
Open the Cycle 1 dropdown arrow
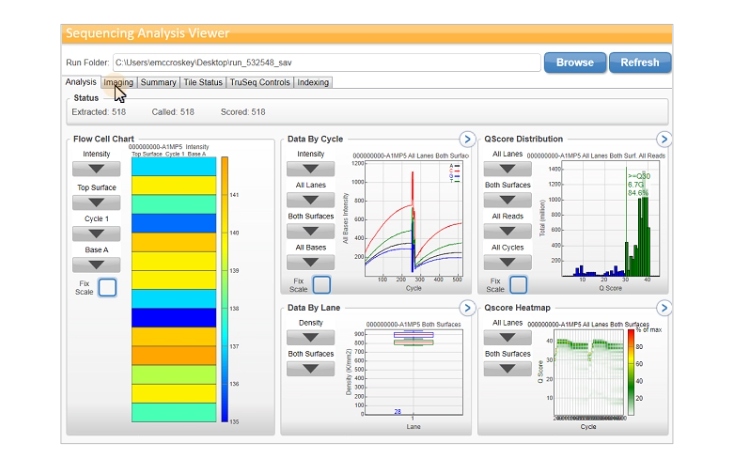pyautogui.click(x=96, y=234)
